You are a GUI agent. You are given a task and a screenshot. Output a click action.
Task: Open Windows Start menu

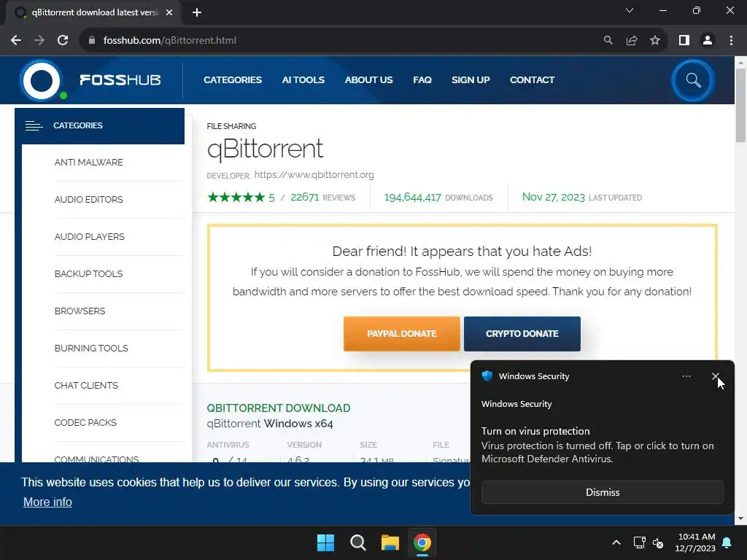326,542
